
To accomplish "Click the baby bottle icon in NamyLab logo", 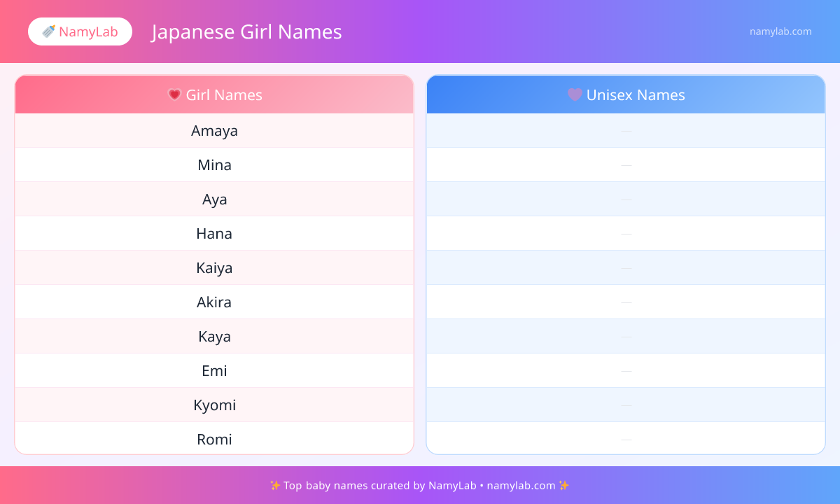I will tap(48, 31).
